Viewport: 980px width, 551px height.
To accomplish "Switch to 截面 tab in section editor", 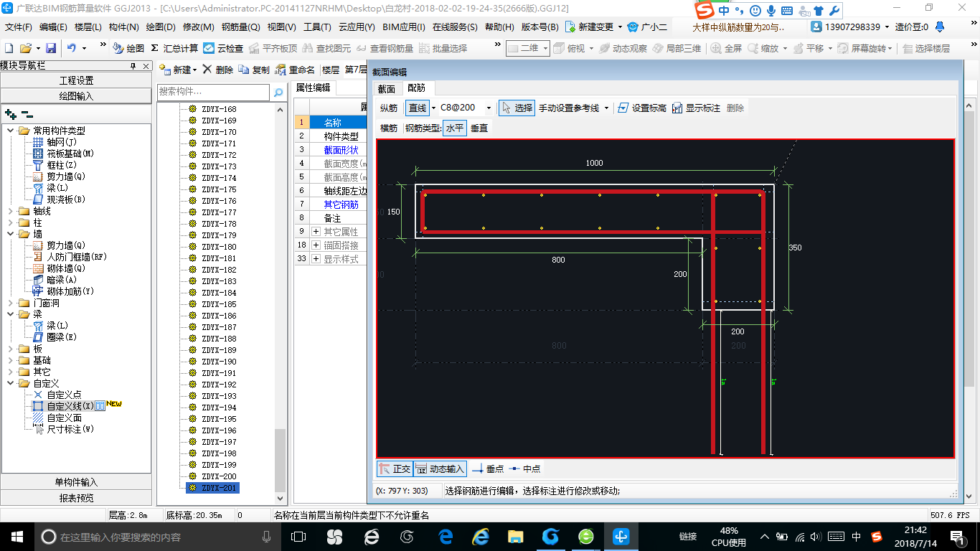I will pyautogui.click(x=386, y=88).
